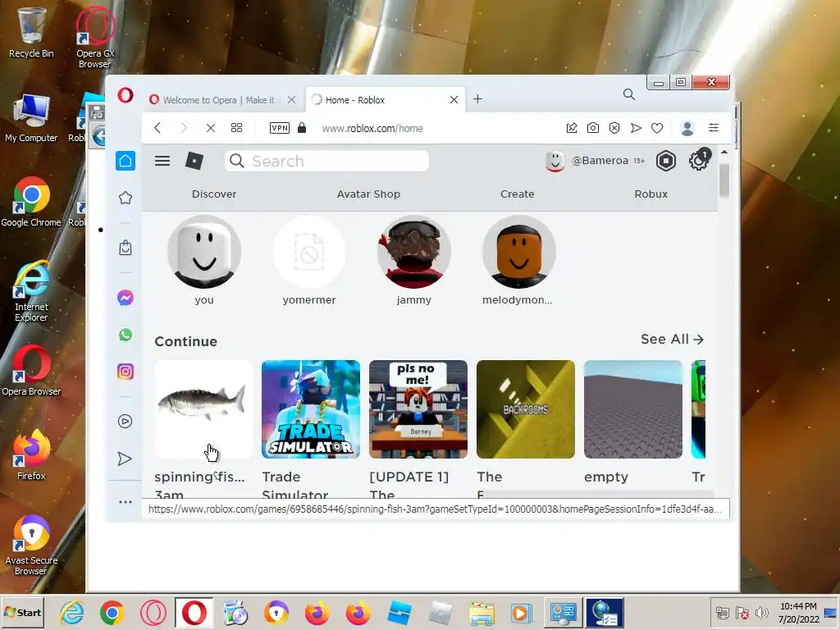Open the Windows Start button
This screenshot has width=840, height=630.
point(22,612)
